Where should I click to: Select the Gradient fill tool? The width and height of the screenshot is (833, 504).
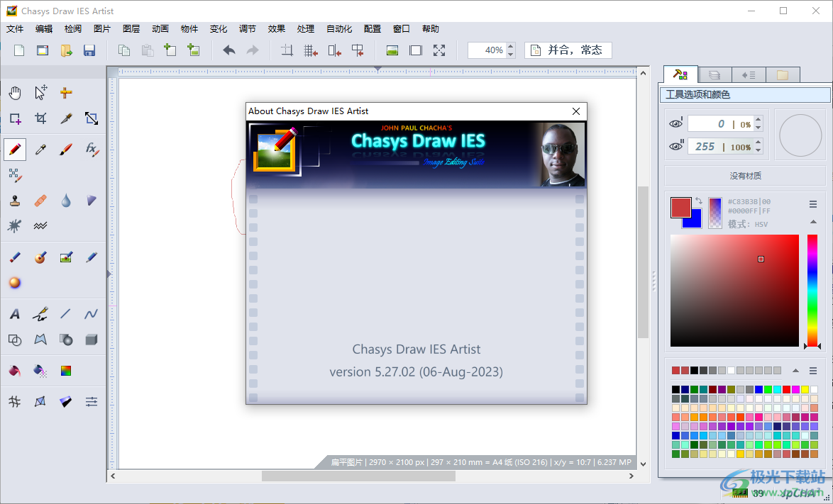[66, 371]
